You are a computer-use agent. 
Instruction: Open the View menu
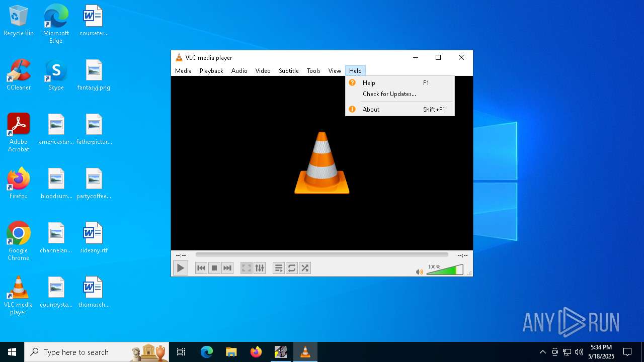(335, 71)
